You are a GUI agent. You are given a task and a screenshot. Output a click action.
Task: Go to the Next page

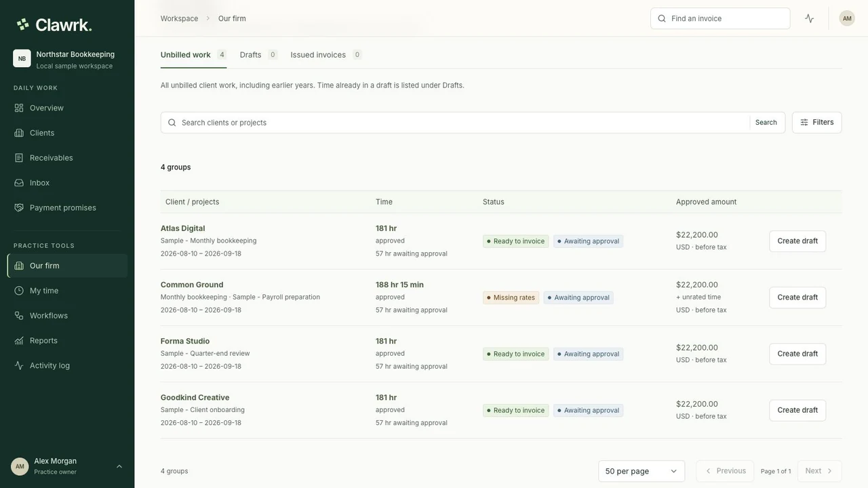click(x=820, y=471)
